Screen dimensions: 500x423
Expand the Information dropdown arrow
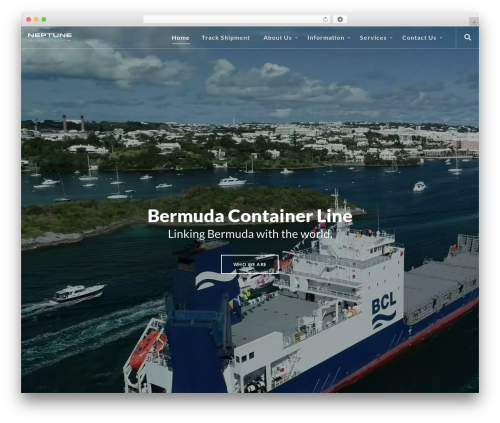pyautogui.click(x=349, y=38)
